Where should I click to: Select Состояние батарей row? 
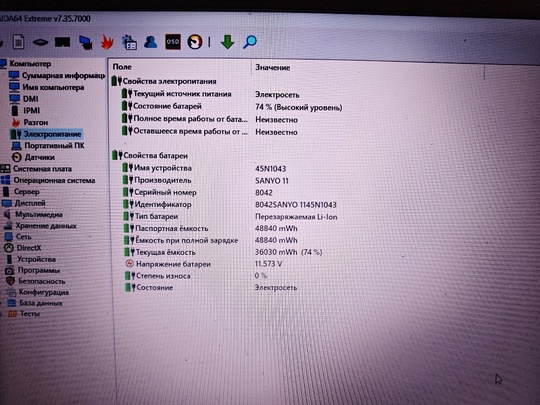[232, 106]
